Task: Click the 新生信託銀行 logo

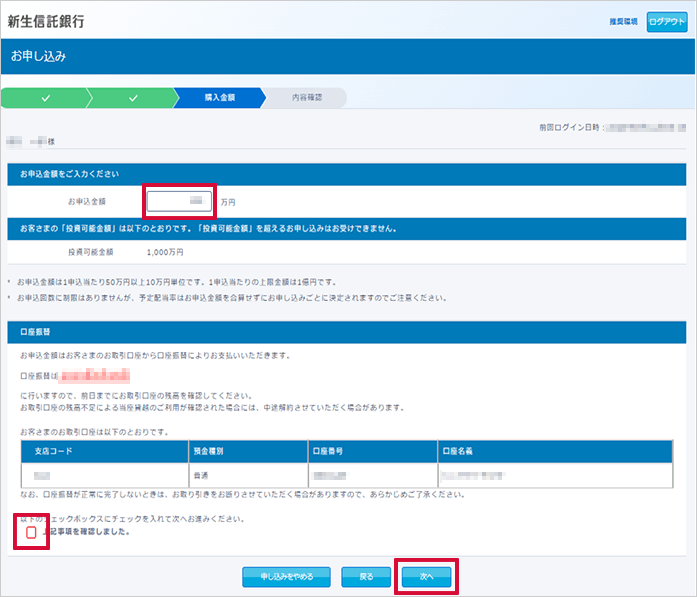Action: coord(46,21)
